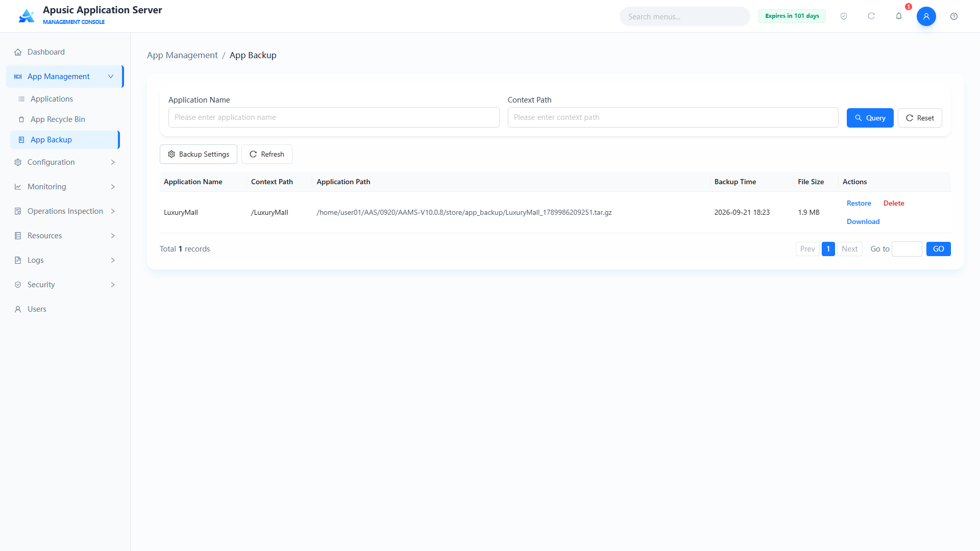
Task: Click the Apusic logo icon
Action: click(27, 16)
